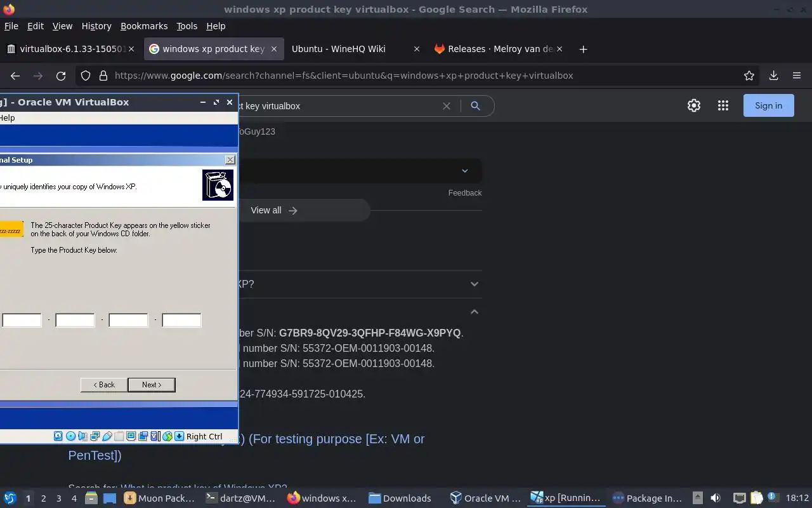Click the hard disk activity icon in VirtualBox status bar
Screen dimensions: 812x508
pos(58,436)
